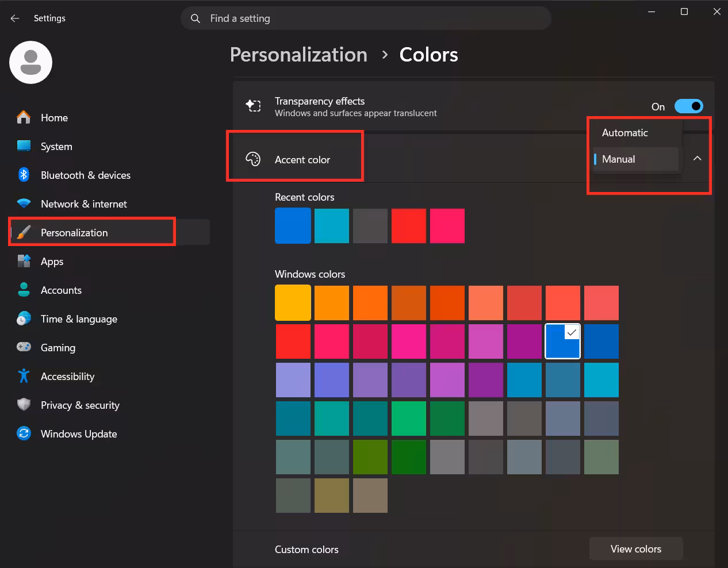Image resolution: width=728 pixels, height=568 pixels.
Task: Click the System monitor icon
Action: coord(24,146)
